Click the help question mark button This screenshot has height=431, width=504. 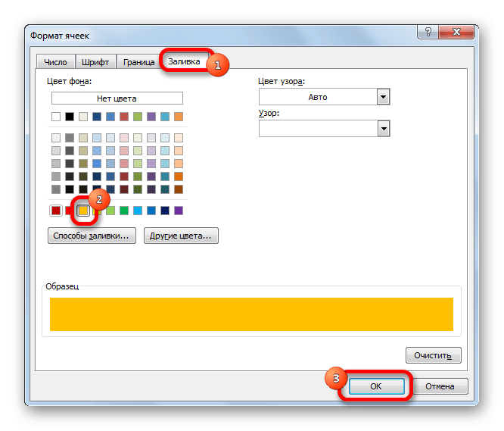click(428, 32)
